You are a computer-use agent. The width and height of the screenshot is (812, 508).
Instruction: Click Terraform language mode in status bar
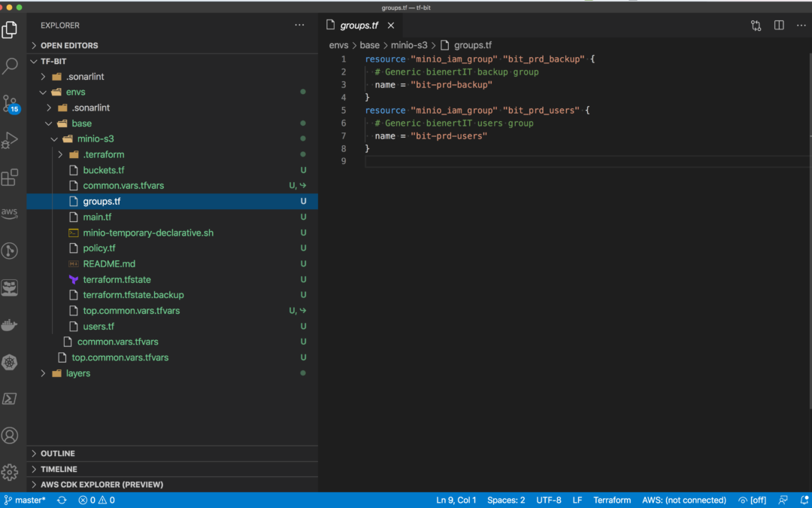pos(612,500)
